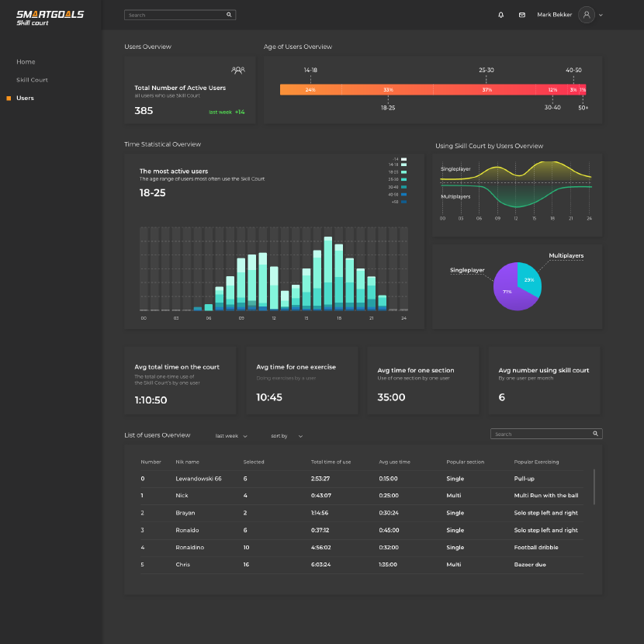Click the 37% age bar segment
Image resolution: width=644 pixels, height=644 pixels.
[485, 89]
